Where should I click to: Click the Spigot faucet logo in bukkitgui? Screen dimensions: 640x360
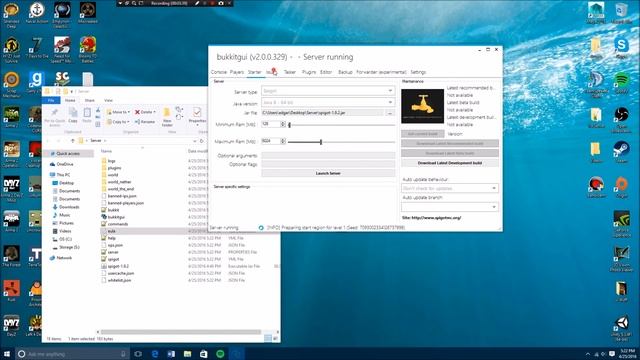(x=422, y=106)
